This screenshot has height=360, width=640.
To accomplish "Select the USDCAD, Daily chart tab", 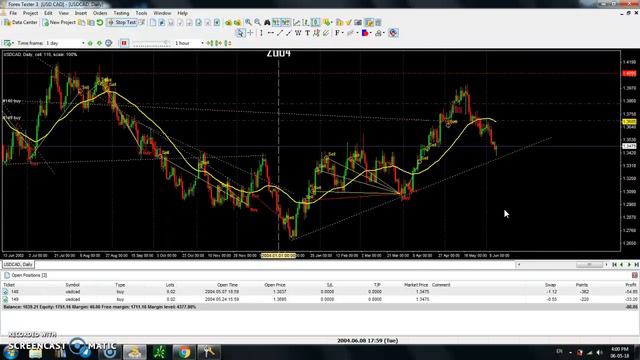I will (18, 264).
